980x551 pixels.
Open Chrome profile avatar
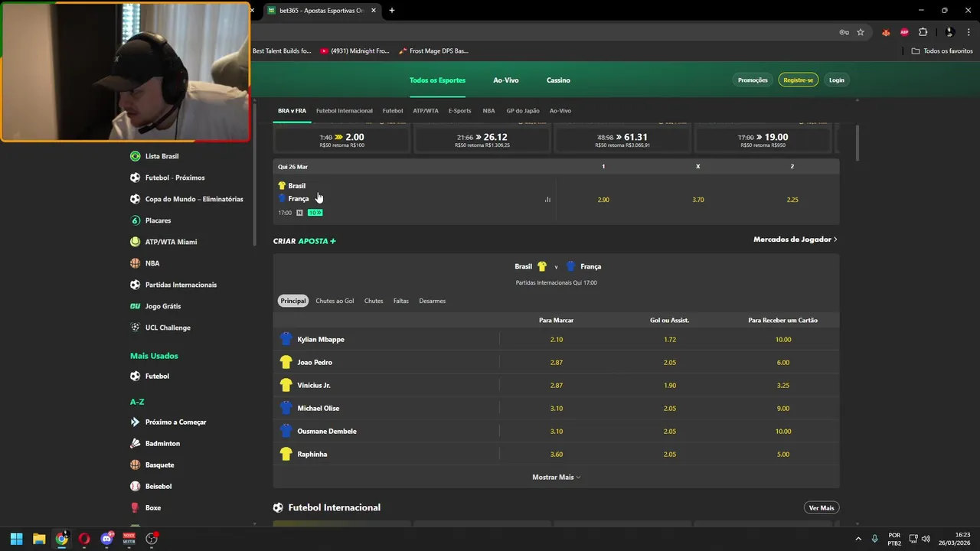click(949, 32)
